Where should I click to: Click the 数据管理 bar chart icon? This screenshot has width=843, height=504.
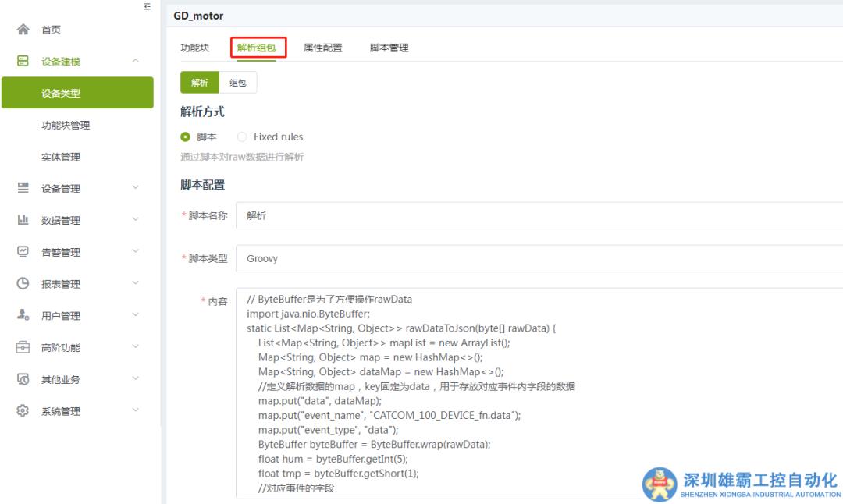23,220
